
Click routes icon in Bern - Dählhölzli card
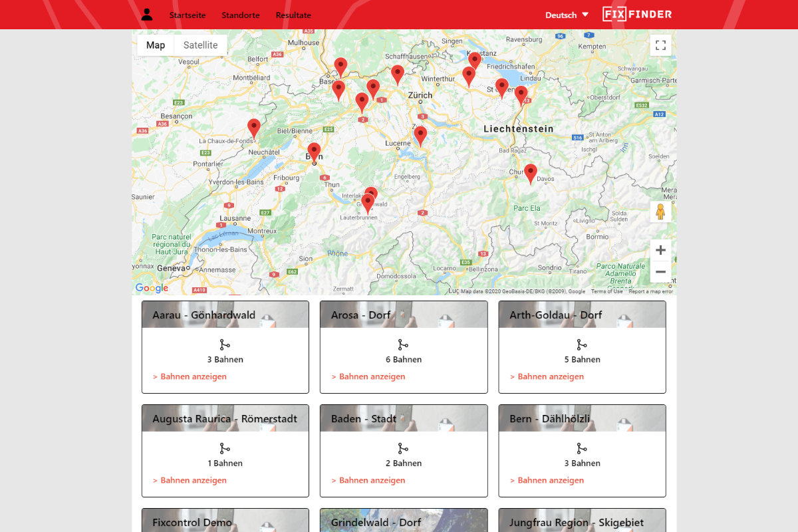tap(582, 448)
